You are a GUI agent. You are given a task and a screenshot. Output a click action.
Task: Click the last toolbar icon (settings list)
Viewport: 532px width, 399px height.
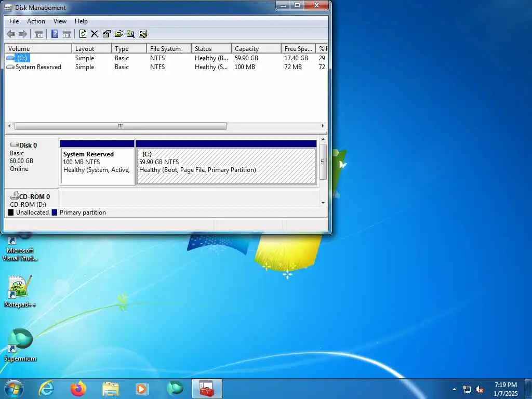point(143,34)
